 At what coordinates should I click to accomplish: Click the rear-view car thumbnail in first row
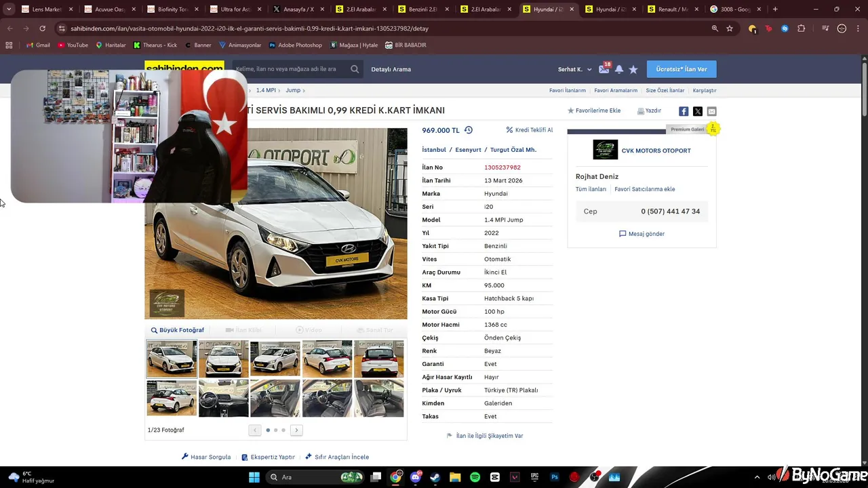[x=379, y=359]
